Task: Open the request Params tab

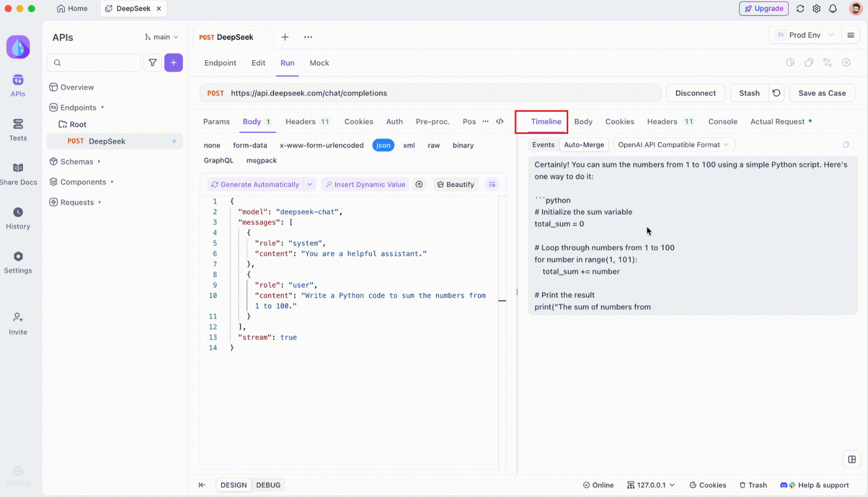Action: pyautogui.click(x=216, y=121)
